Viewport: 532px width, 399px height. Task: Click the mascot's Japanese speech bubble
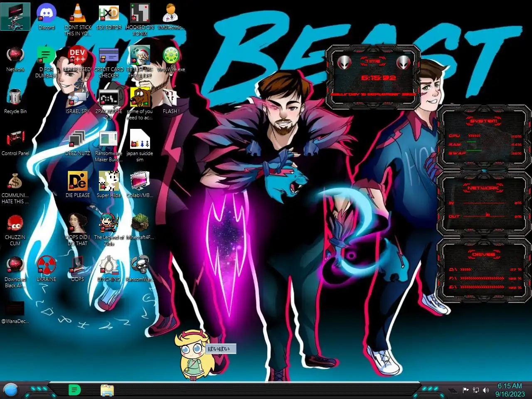tap(221, 349)
